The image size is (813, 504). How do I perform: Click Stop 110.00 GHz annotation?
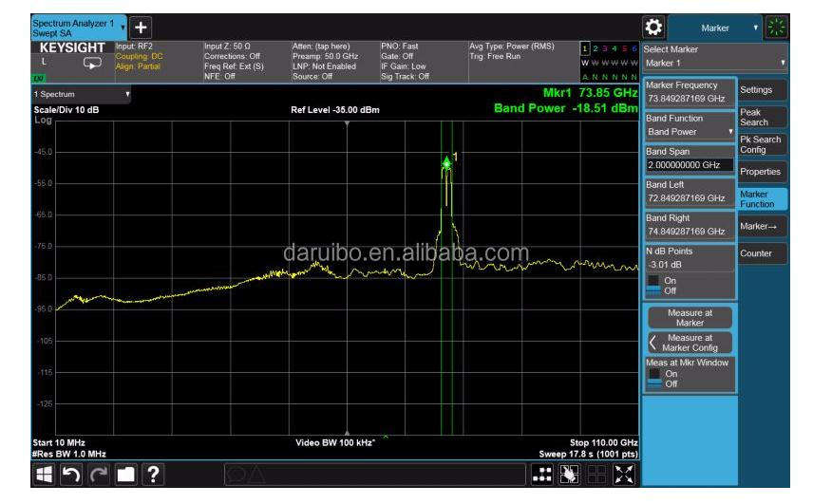pos(603,442)
